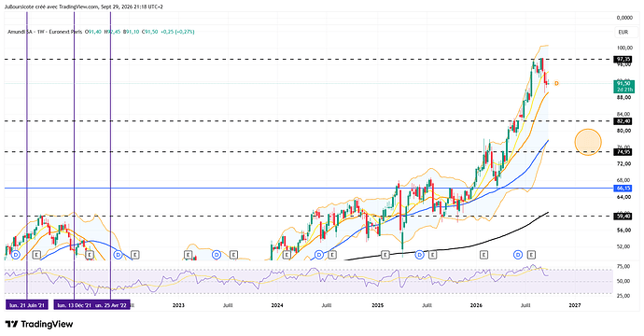644x336 pixels.
Task: Click the 2026 time axis label
Action: 476,305
